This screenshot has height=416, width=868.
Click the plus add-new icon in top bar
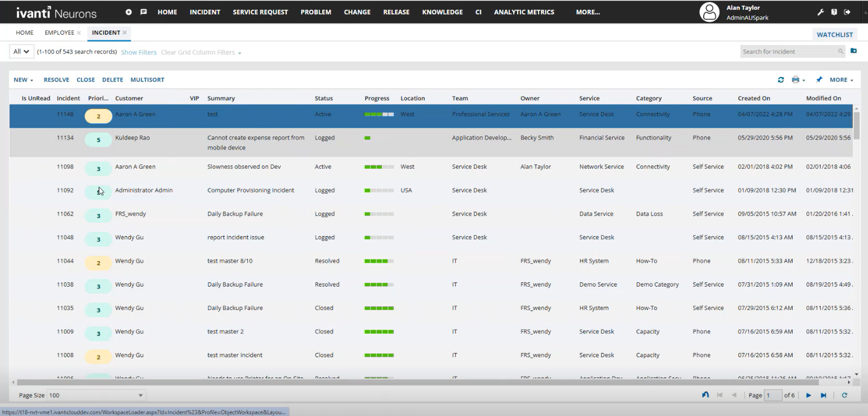(128, 12)
